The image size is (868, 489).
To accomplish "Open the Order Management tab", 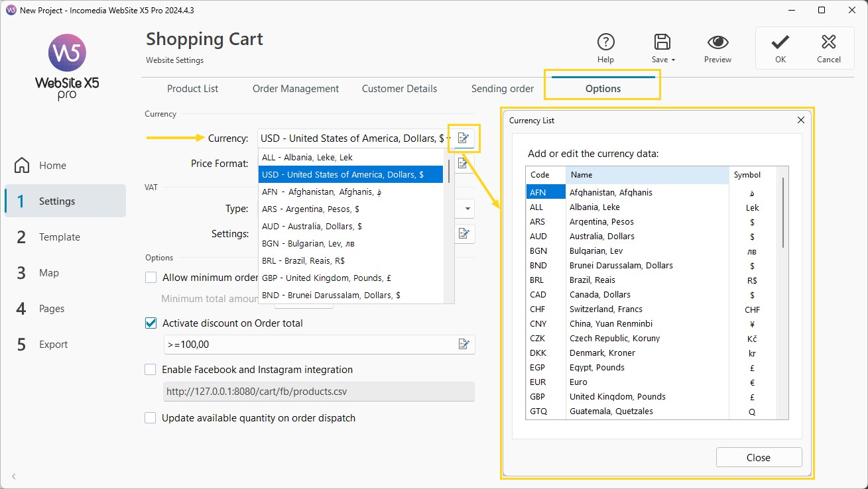I will 296,89.
